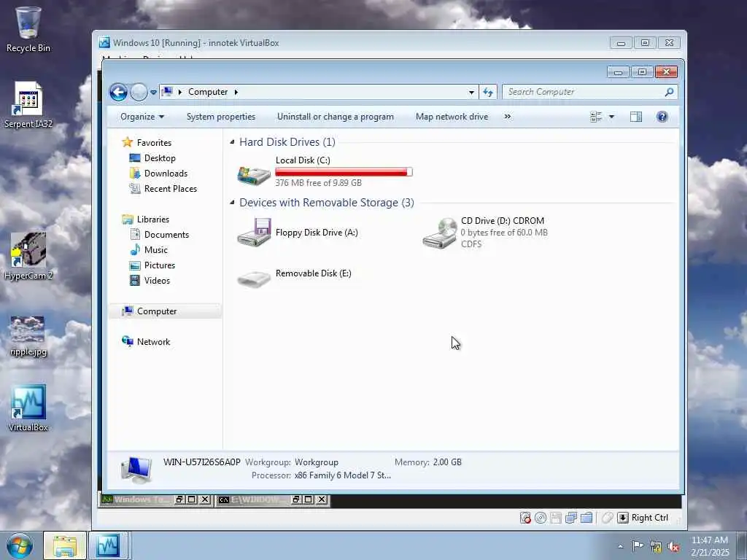Select the Removable Disk (E:) icon
747x560 pixels.
tap(254, 278)
